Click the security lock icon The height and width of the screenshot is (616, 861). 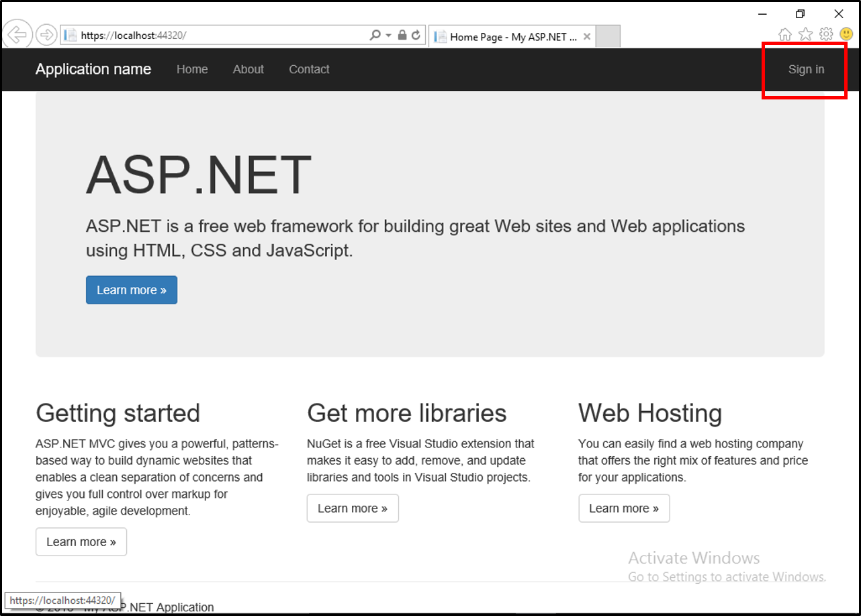point(402,36)
